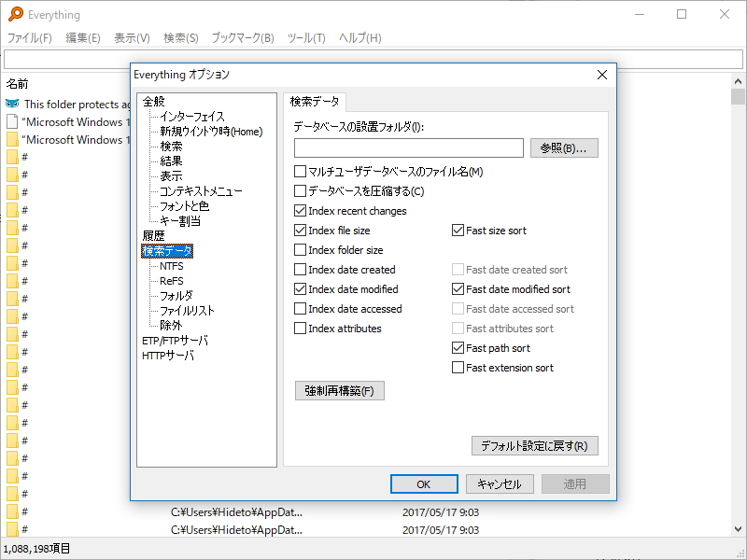Image resolution: width=747 pixels, height=560 pixels.
Task: Check Index date created
Action: coord(301,270)
